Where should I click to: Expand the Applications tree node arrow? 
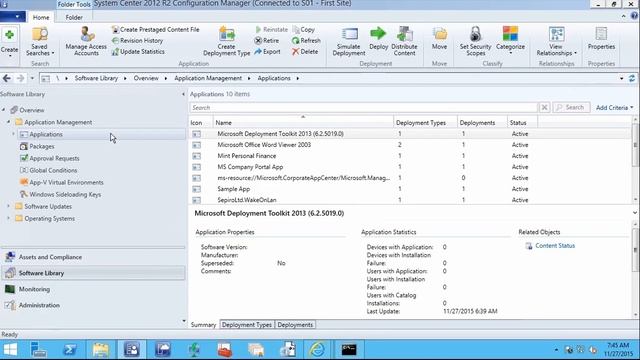pyautogui.click(x=13, y=134)
